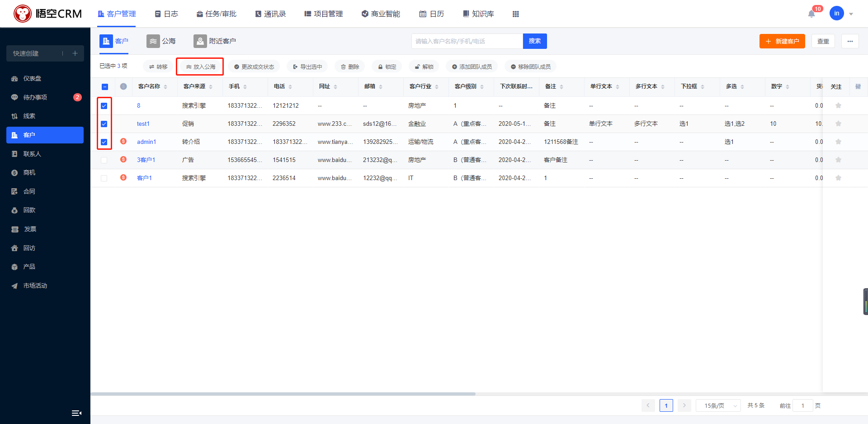
Task: Sort by 客户级别 column arrows
Action: (x=482, y=86)
